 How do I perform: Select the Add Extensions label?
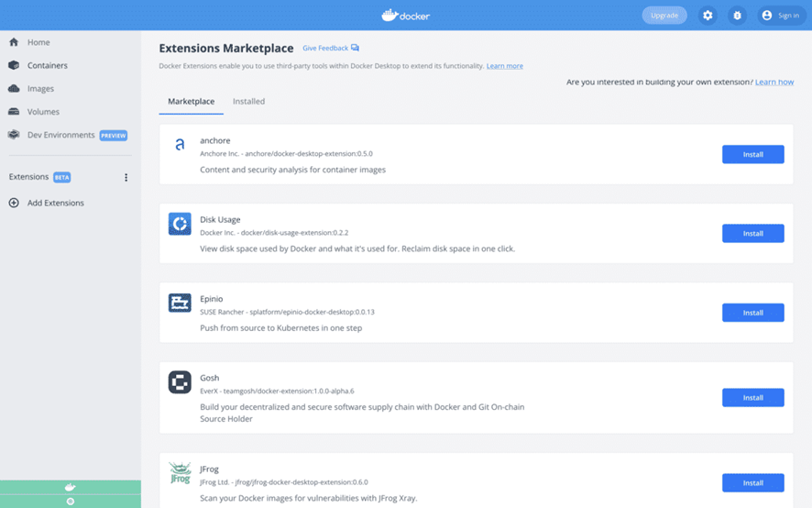tap(55, 203)
